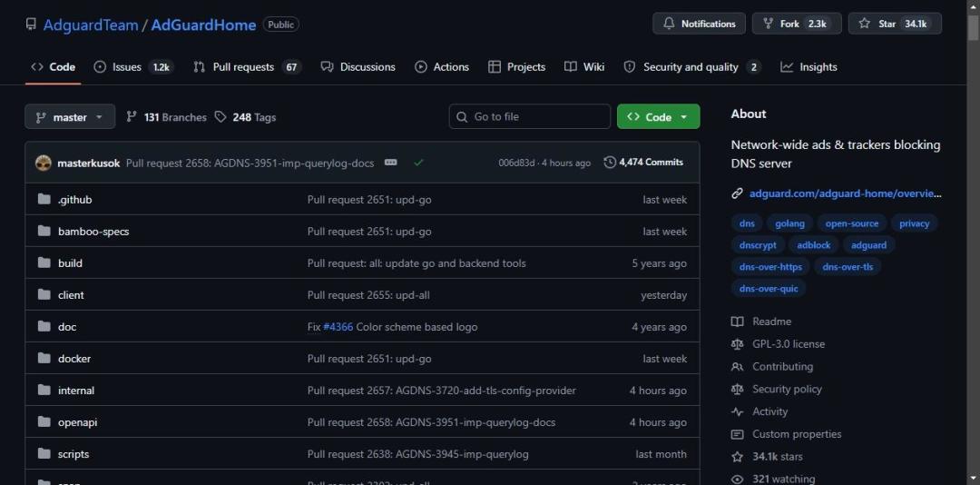Image resolution: width=980 pixels, height=485 pixels.
Task: Click the Contributing people icon
Action: tap(738, 367)
